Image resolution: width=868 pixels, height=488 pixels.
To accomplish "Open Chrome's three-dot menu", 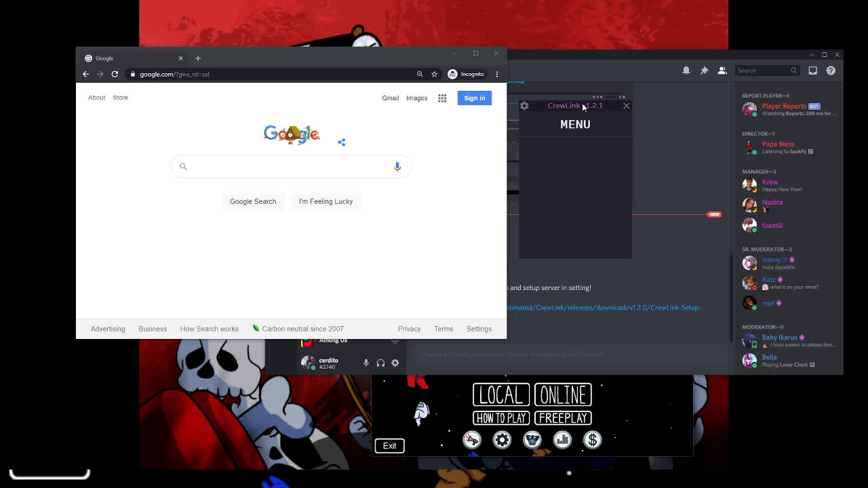I will (x=497, y=74).
